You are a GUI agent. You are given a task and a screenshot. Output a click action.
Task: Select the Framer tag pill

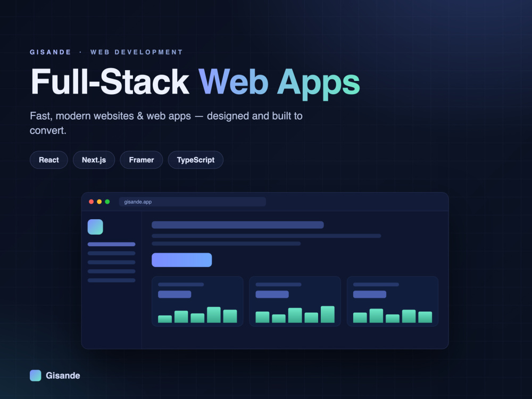(x=142, y=160)
